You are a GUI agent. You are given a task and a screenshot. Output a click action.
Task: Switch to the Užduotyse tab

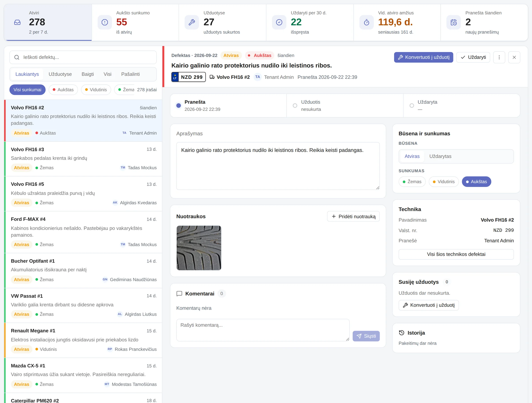[60, 74]
